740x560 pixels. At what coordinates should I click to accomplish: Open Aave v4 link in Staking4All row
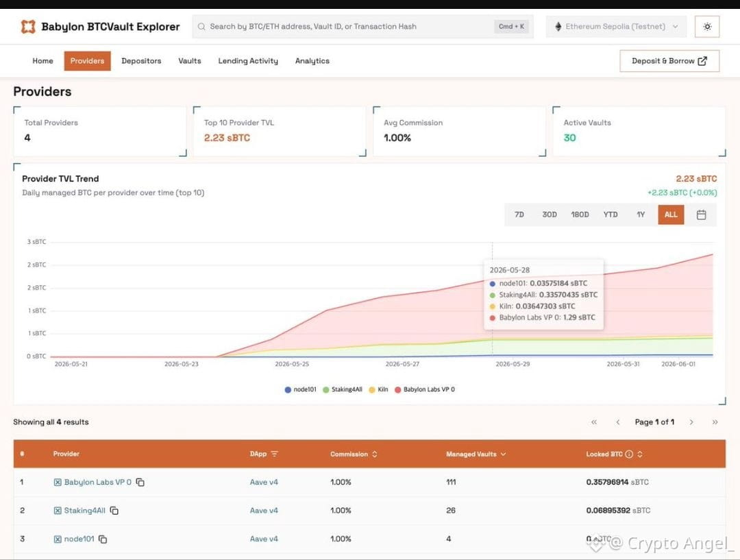point(264,511)
